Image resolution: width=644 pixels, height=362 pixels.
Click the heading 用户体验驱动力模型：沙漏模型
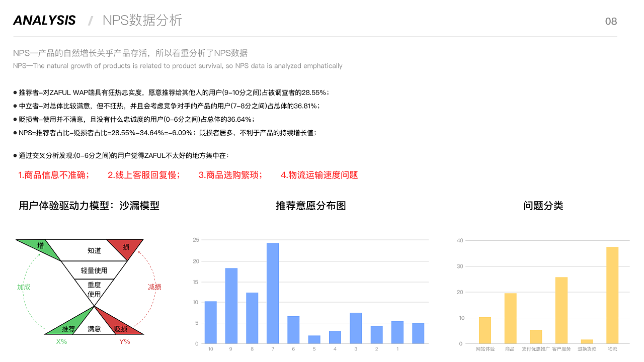tap(89, 206)
